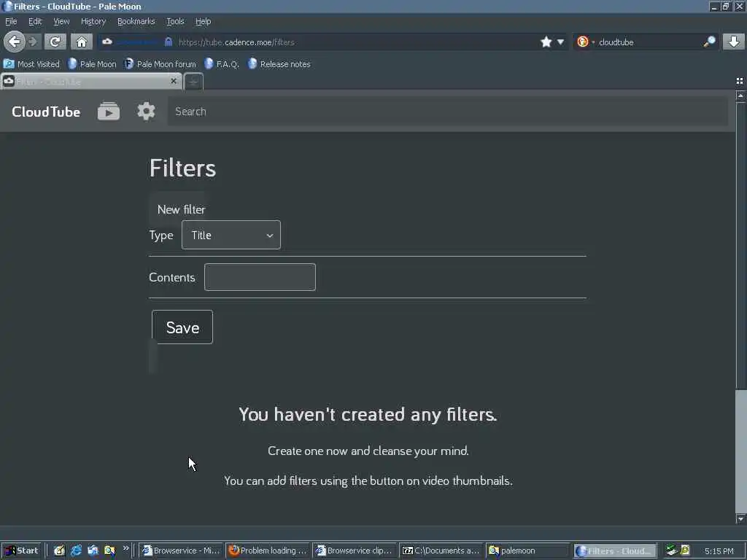
Task: Click the first quick launch icon
Action: (59, 551)
